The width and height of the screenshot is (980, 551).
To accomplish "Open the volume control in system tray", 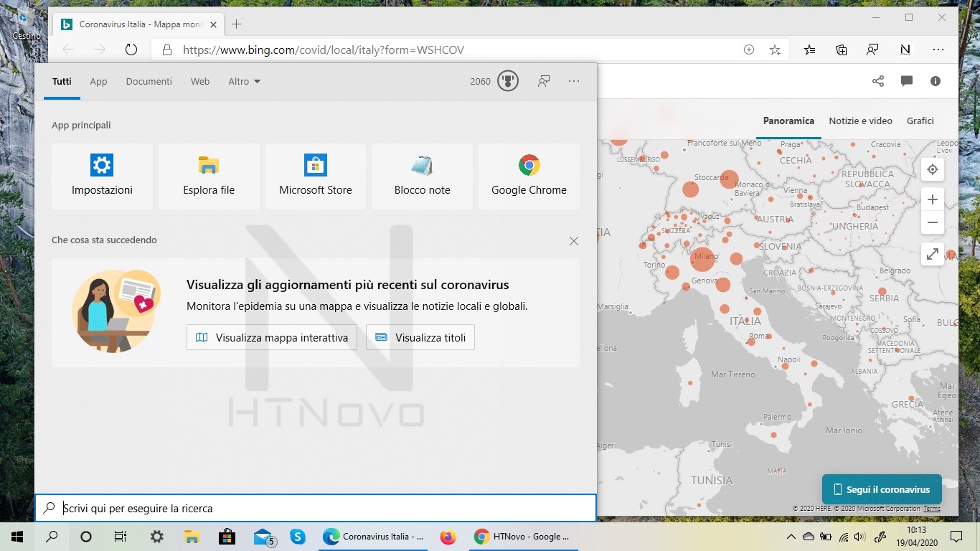I will coord(859,536).
